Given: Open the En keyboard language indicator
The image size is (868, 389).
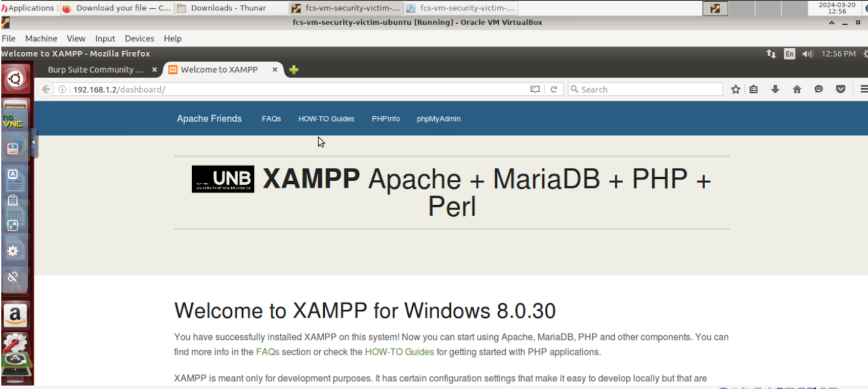Looking at the screenshot, I should coord(789,54).
